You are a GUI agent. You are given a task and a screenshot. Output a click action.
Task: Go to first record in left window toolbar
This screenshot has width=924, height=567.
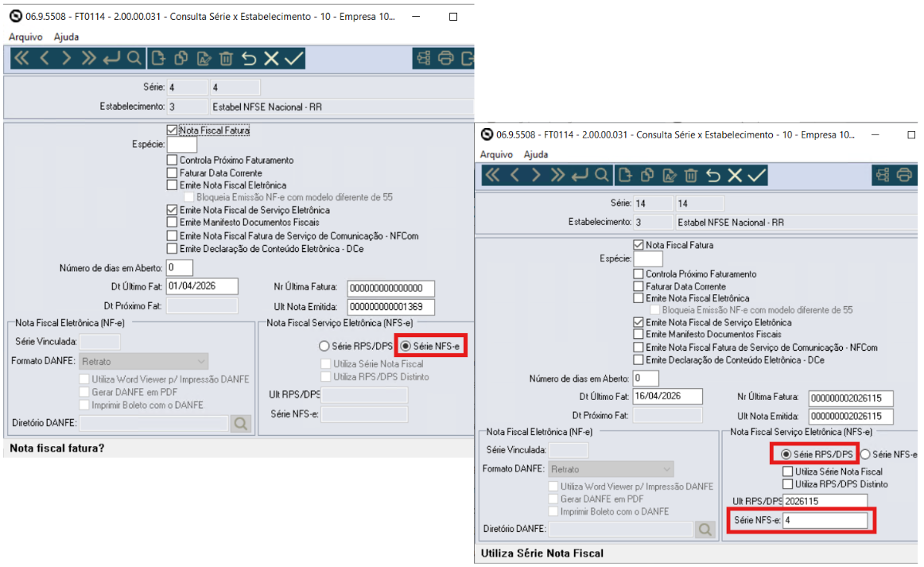pyautogui.click(x=21, y=58)
